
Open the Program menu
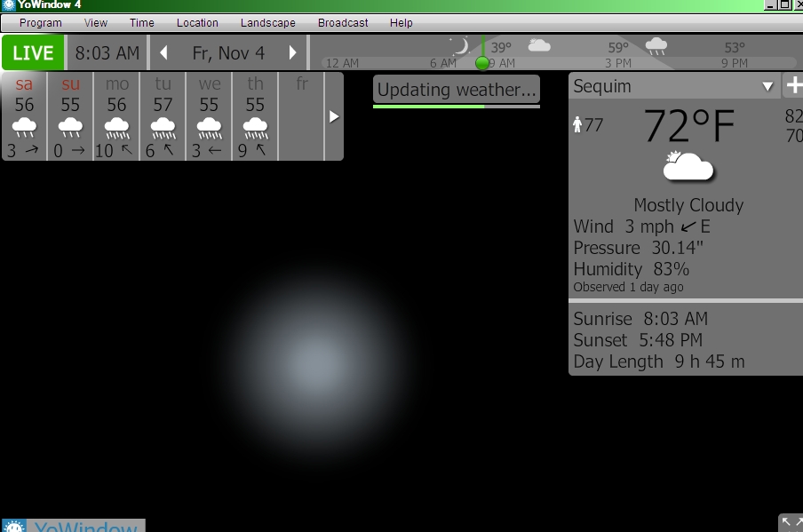[41, 23]
